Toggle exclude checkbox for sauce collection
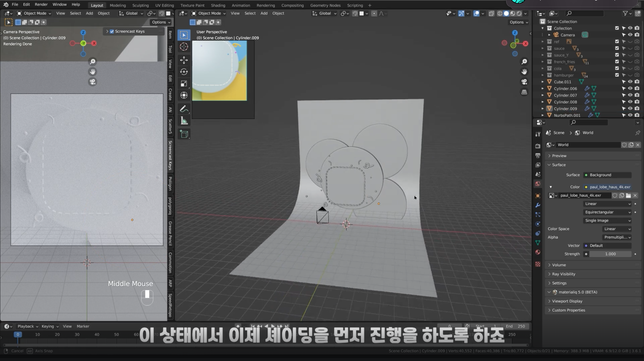644x361 pixels. click(617, 48)
